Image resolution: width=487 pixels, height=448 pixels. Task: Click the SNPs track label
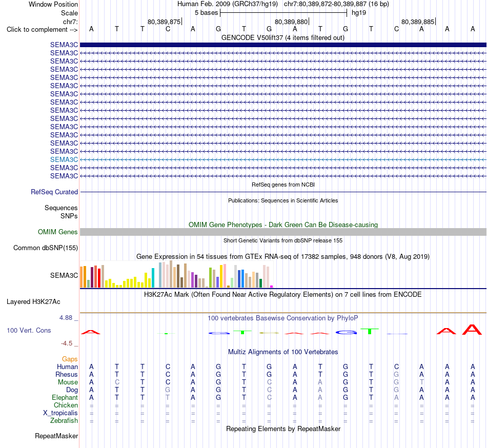point(69,216)
